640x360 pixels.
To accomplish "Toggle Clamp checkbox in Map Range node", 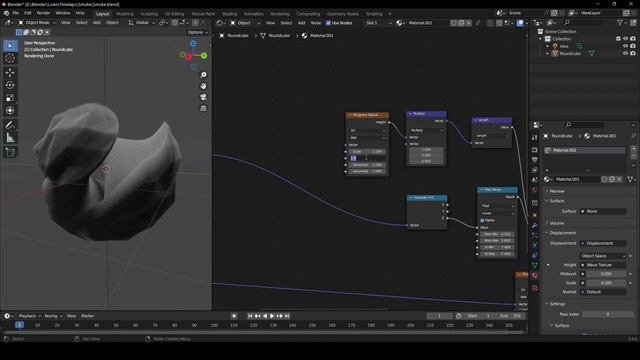I will point(482,220).
